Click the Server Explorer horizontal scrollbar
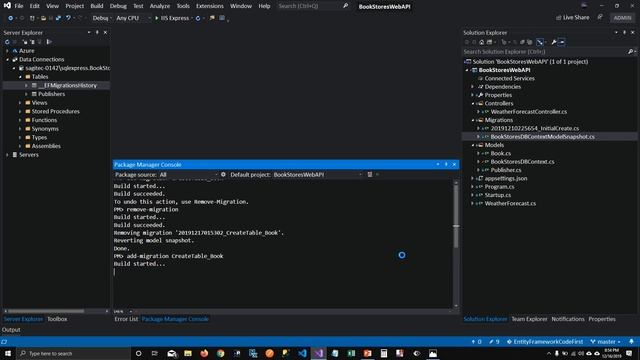Viewport: 640px width, 360px height. pos(46,311)
